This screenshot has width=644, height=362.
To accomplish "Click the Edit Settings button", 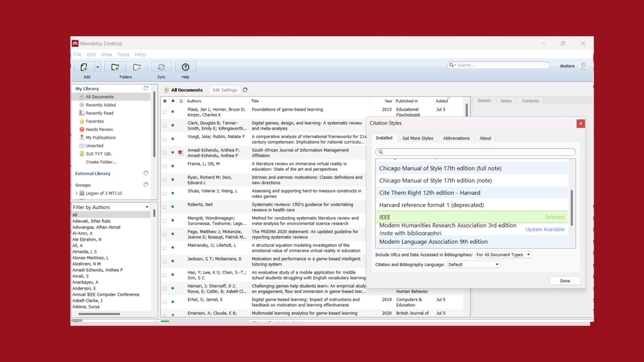I will pyautogui.click(x=225, y=90).
